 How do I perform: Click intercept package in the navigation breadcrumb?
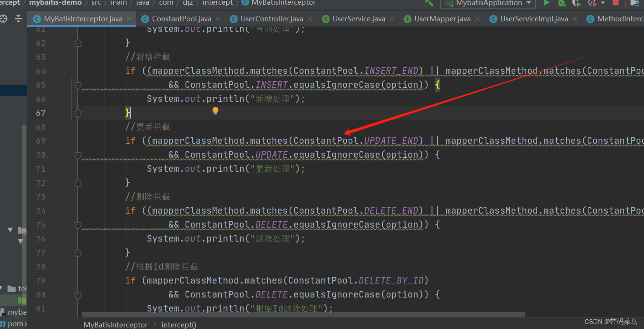[x=218, y=3]
